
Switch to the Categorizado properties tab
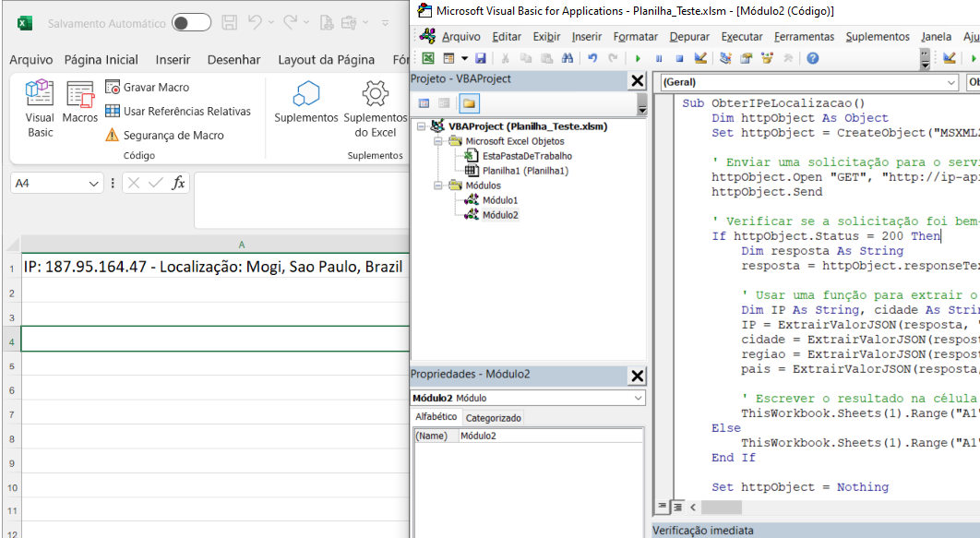[x=493, y=418]
